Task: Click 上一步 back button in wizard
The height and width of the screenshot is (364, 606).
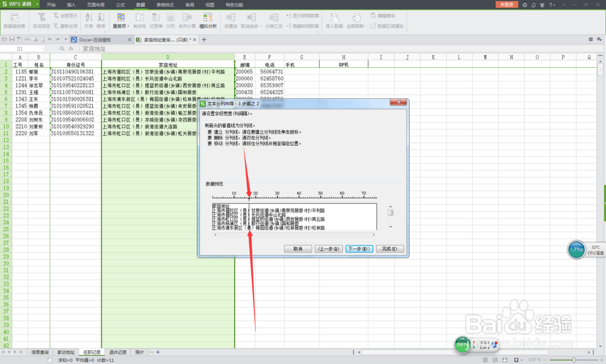Action: tap(328, 249)
